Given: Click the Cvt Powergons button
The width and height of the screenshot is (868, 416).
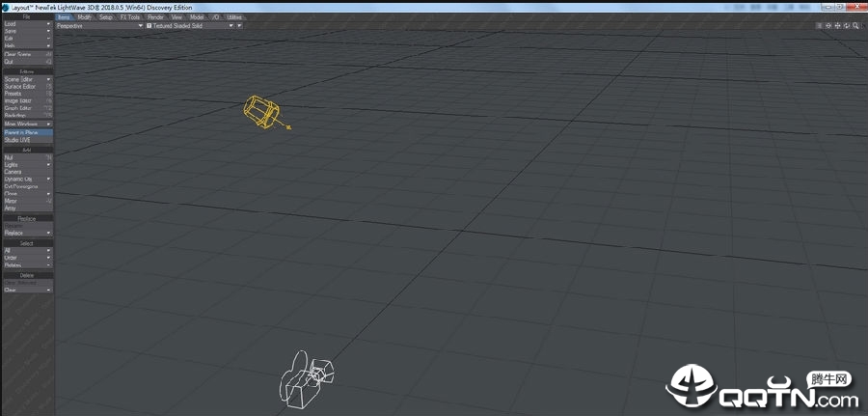Looking at the screenshot, I should [28, 186].
